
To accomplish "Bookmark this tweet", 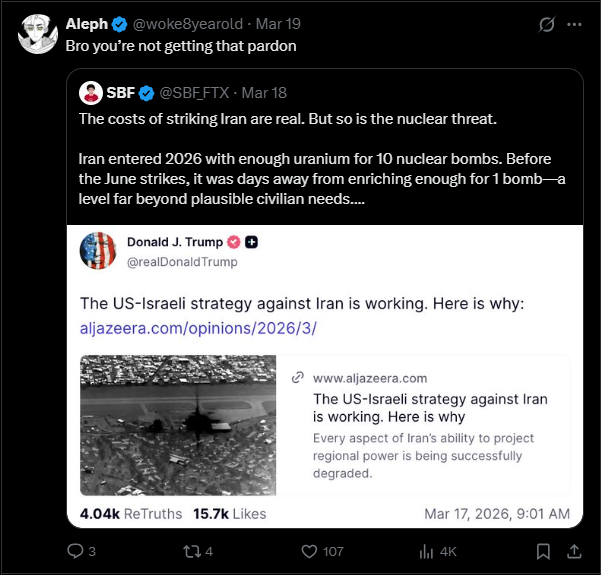I will 543,551.
